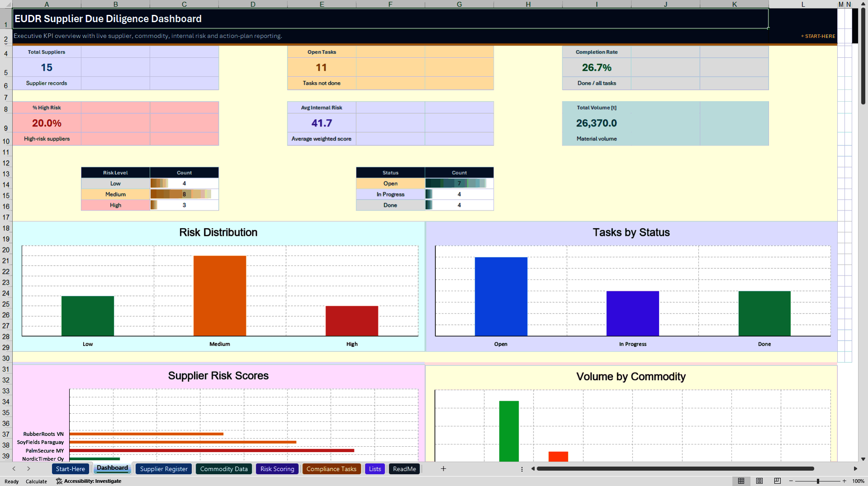The width and height of the screenshot is (868, 486).
Task: Switch to Page Layout view icon
Action: point(759,481)
